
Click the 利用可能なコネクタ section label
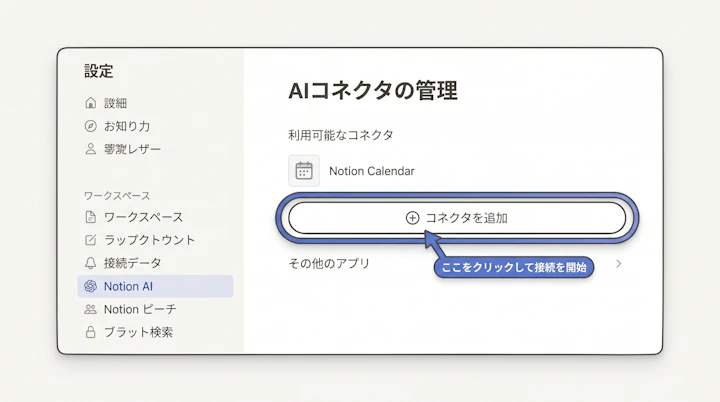[x=341, y=135]
